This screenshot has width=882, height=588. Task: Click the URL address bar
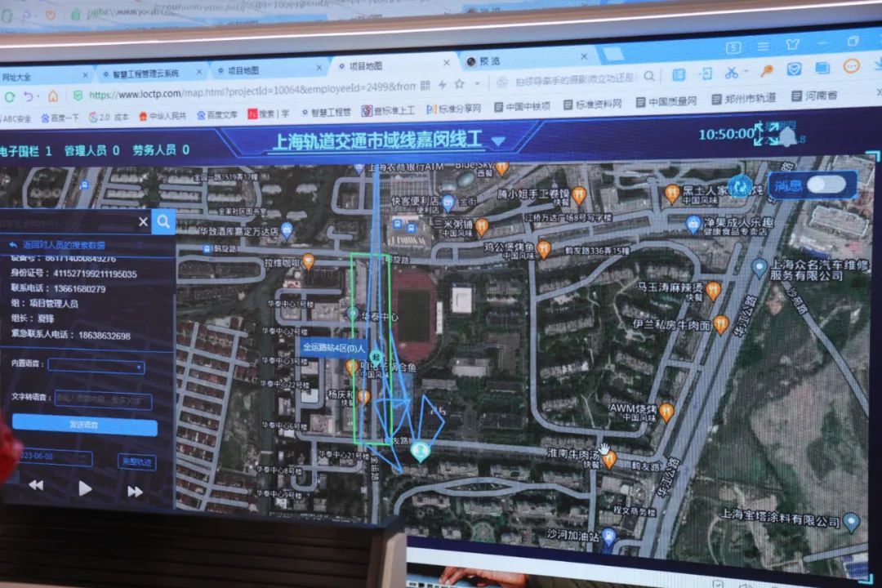point(252,91)
